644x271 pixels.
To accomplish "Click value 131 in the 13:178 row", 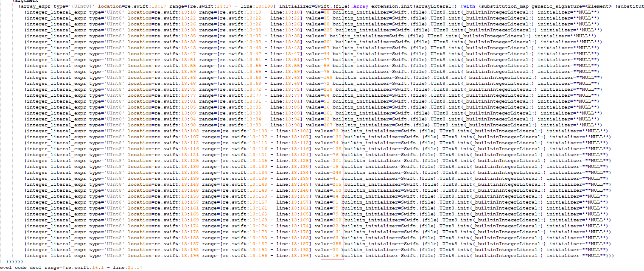I will [337, 232].
